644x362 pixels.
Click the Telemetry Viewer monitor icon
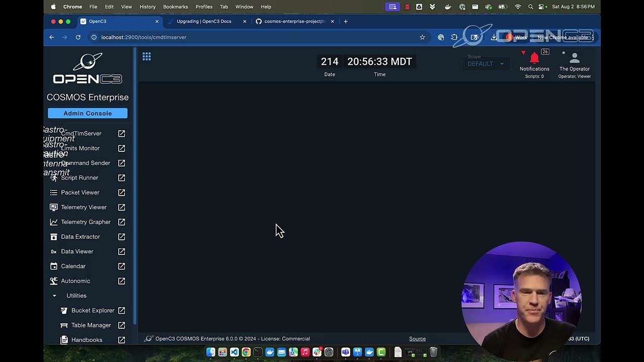(54, 207)
